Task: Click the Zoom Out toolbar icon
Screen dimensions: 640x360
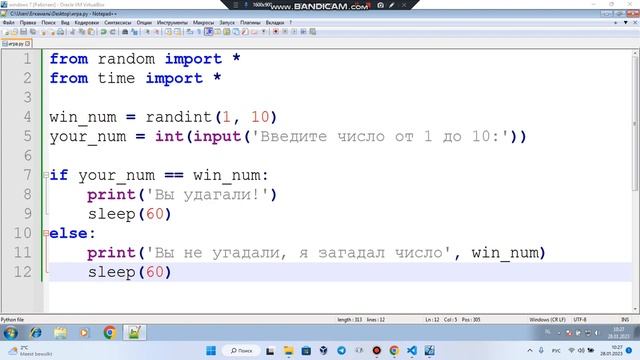Action: point(156,32)
